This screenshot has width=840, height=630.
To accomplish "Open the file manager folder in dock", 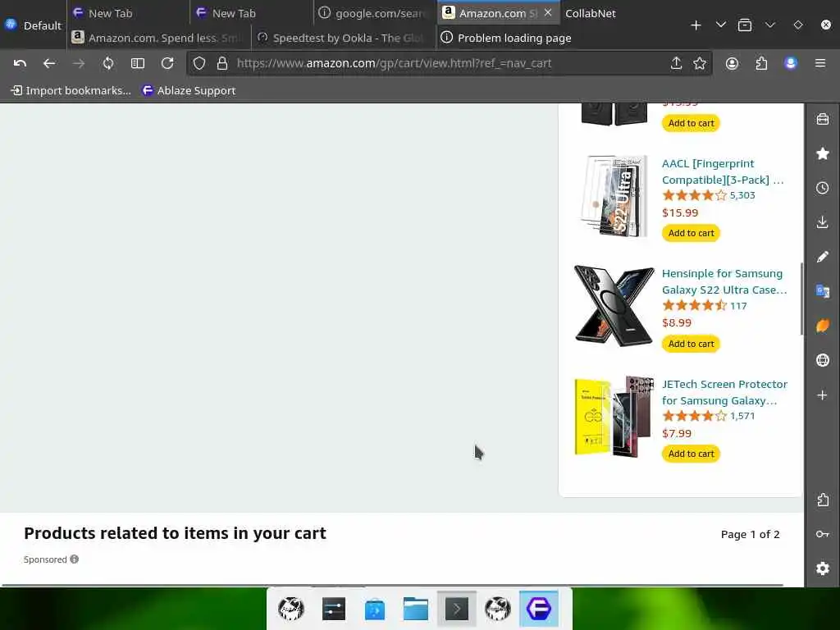I will tap(416, 609).
